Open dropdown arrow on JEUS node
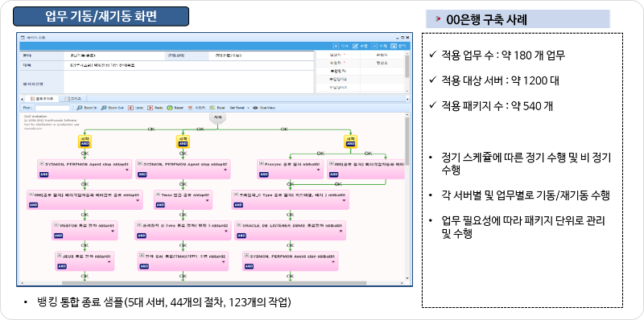This screenshot has width=644, height=320. tap(109, 261)
